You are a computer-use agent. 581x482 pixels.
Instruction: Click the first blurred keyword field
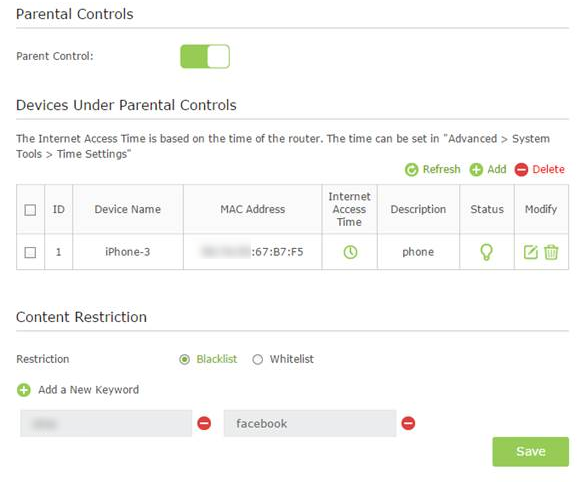(106, 423)
